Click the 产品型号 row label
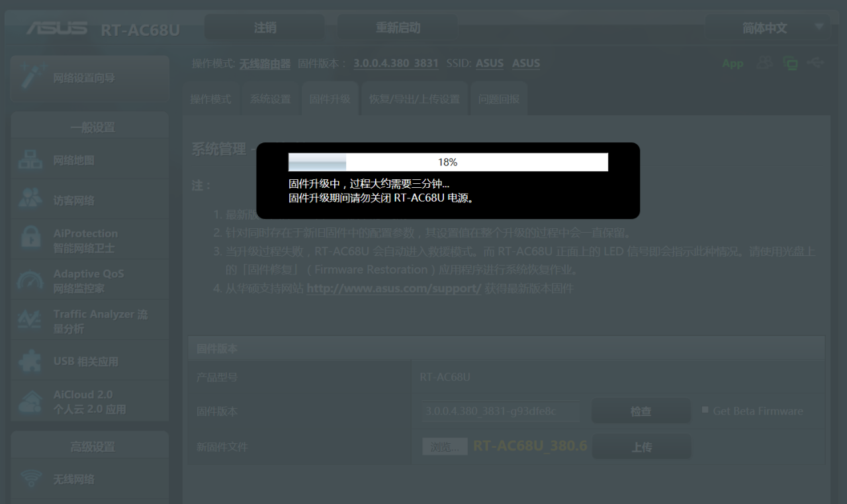The image size is (847, 504). point(217,377)
